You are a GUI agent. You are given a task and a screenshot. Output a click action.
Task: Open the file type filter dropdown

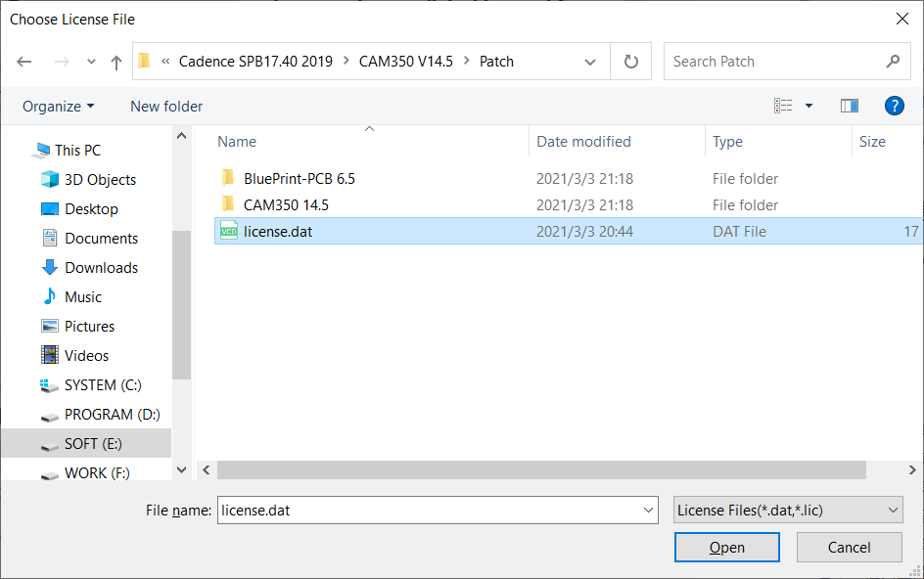pos(787,510)
